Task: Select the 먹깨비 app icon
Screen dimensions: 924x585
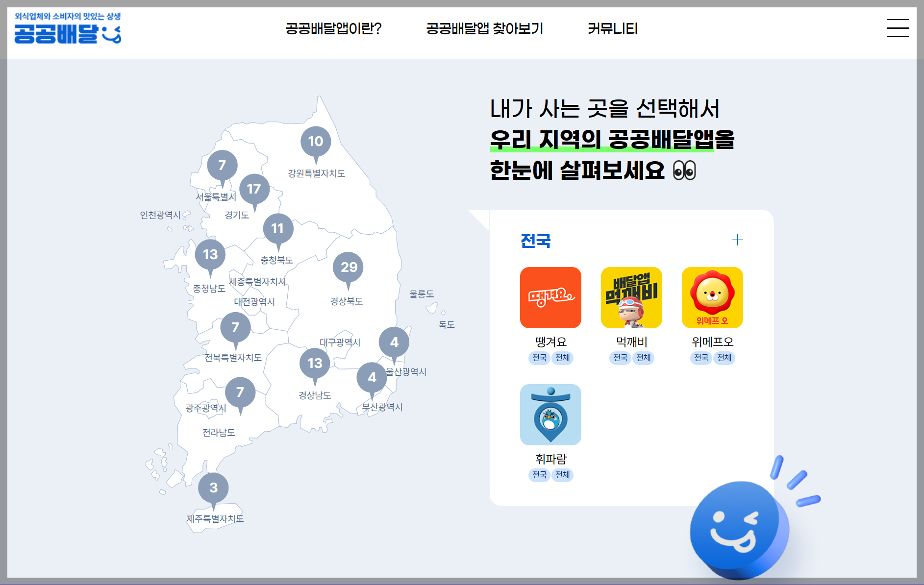Action: pos(631,297)
